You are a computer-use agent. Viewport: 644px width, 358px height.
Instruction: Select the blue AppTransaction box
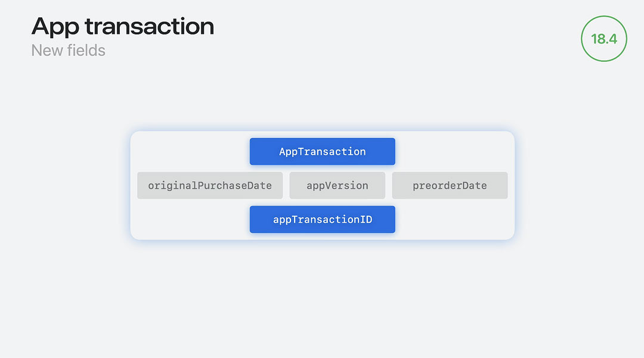(323, 151)
